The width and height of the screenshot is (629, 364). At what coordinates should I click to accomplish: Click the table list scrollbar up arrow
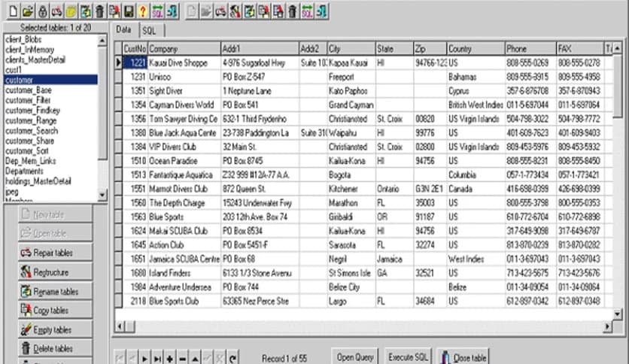[102, 40]
